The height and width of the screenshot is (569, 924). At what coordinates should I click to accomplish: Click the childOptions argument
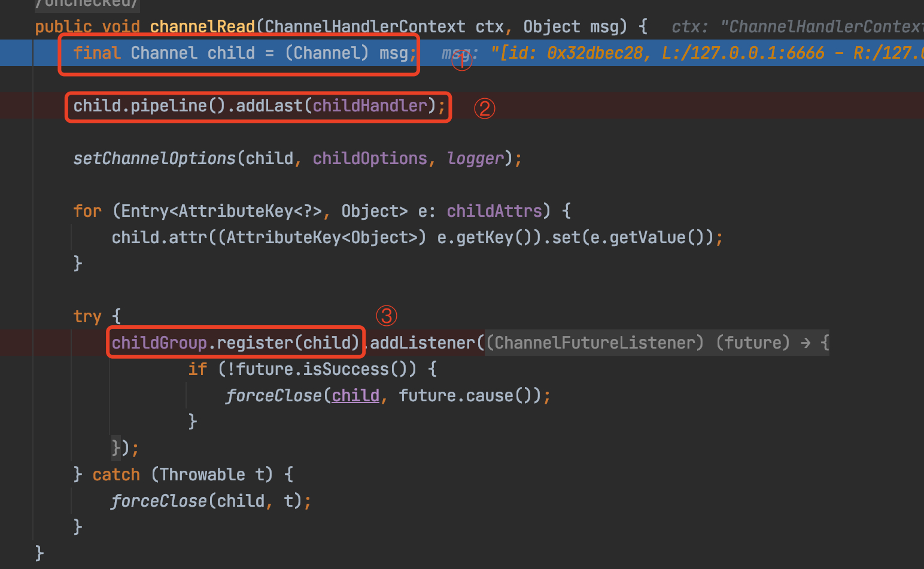click(370, 159)
